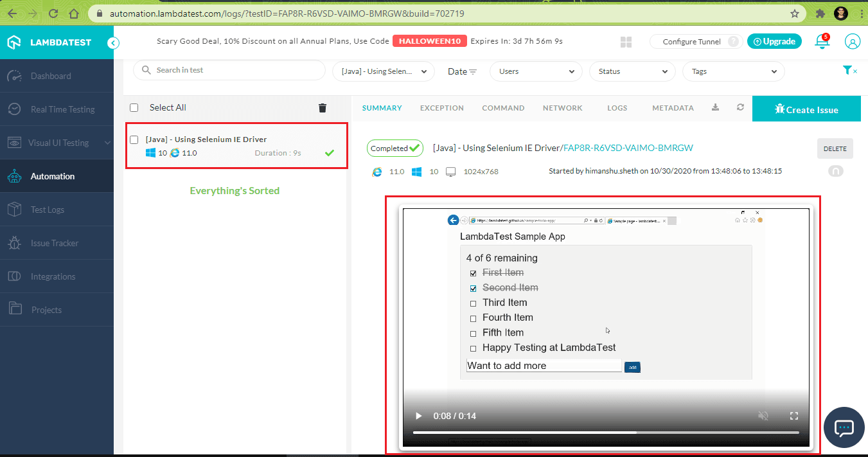The image size is (868, 457).
Task: Click the download icon next to Metadata
Action: point(715,108)
